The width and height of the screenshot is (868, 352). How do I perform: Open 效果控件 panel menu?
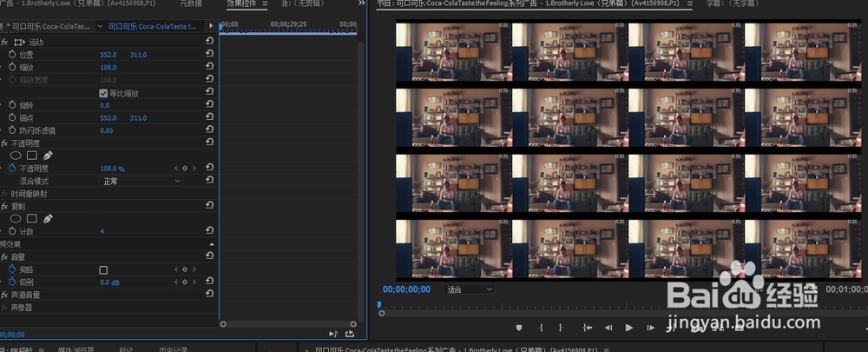[x=265, y=3]
